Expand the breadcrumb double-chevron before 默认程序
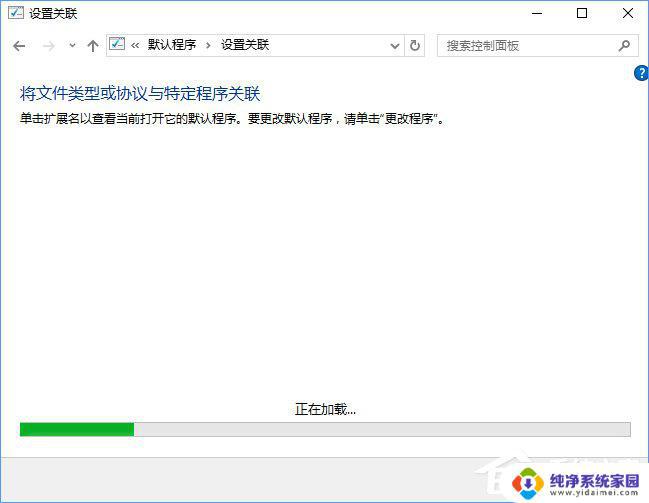This screenshot has width=649, height=503. (x=135, y=45)
